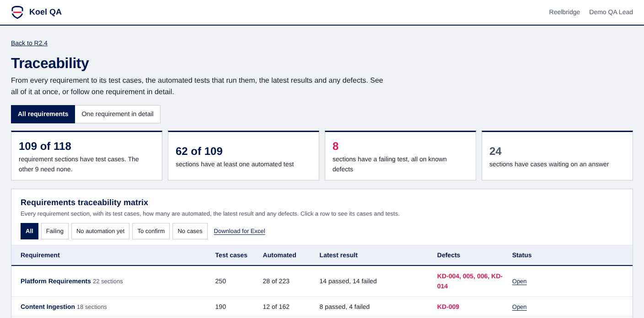The image size is (644, 318).
Task: Open the Platform Requirements row
Action: [x=322, y=281]
